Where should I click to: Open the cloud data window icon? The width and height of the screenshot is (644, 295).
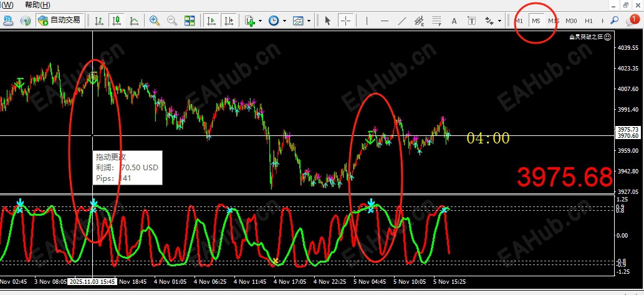pyautogui.click(x=9, y=21)
